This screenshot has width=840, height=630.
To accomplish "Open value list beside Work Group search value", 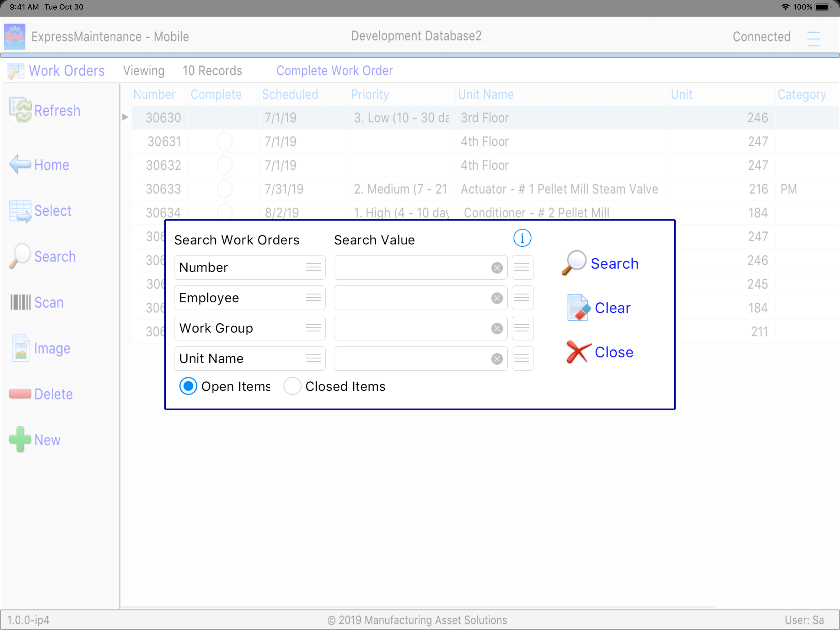I will tap(522, 328).
